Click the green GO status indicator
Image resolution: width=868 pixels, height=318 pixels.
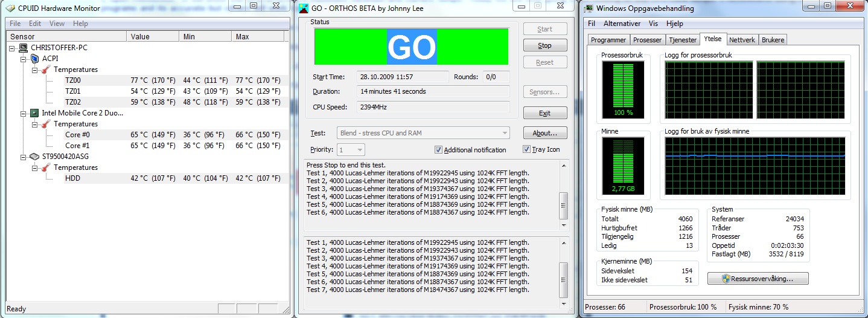[411, 47]
